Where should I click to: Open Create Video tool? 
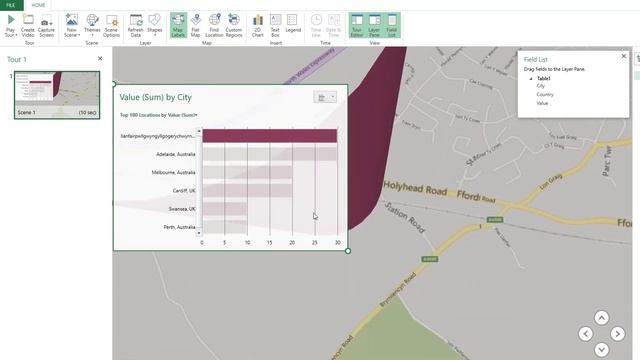tap(28, 26)
